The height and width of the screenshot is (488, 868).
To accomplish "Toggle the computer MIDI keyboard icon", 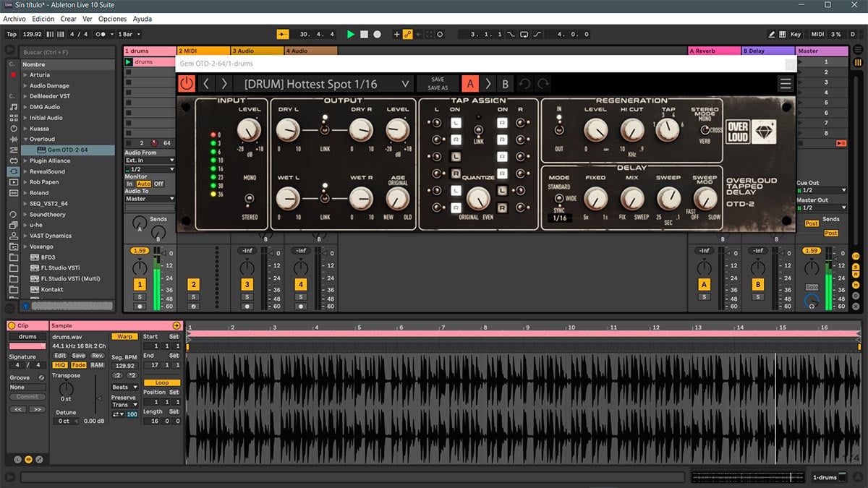I will 783,34.
